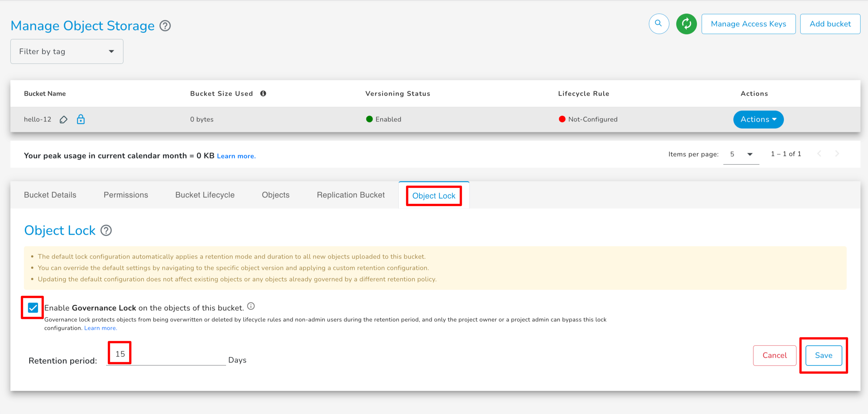Viewport: 868px width, 414px height.
Task: Uncheck the Enable Governance Lock checkbox
Action: [33, 307]
